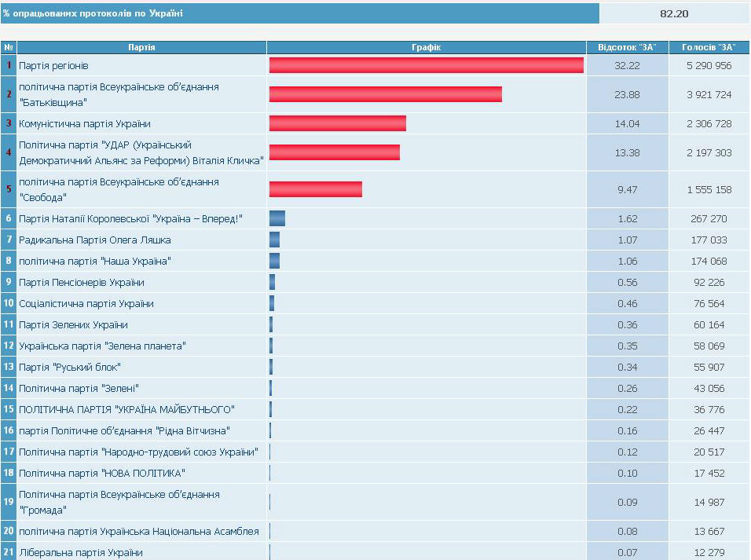Select vote count 92 226
Image resolution: width=751 pixels, height=560 pixels.
[709, 283]
